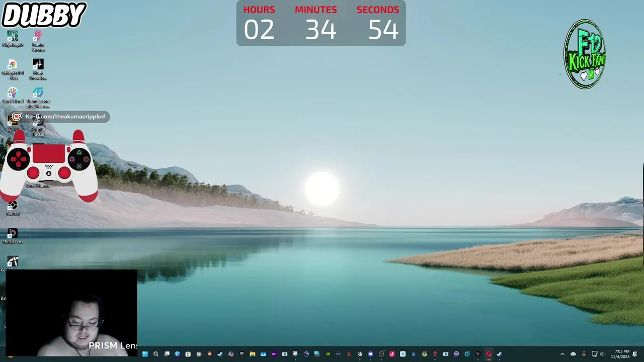Select the Nightingale desktop shortcut
644x362 pixels.
pos(13,39)
